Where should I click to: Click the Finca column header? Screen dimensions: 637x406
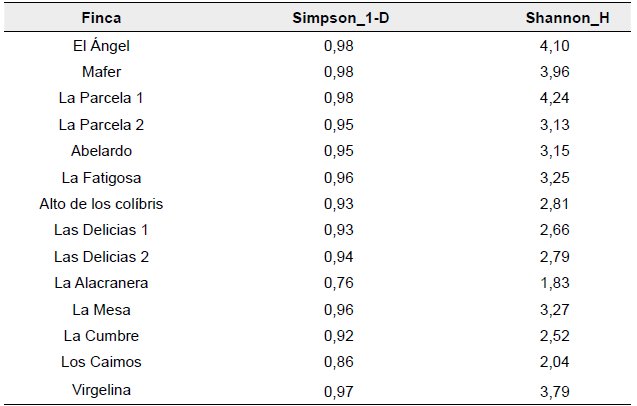click(x=101, y=19)
